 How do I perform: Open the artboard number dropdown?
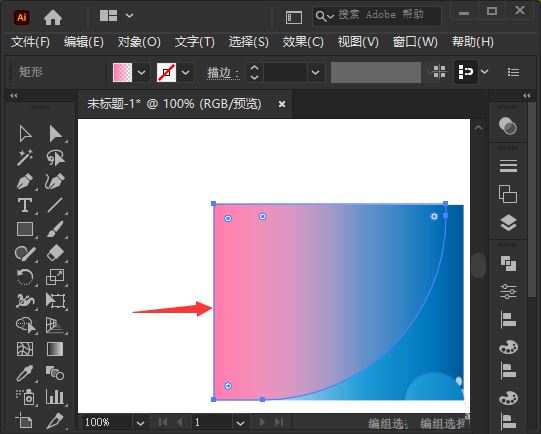(240, 423)
